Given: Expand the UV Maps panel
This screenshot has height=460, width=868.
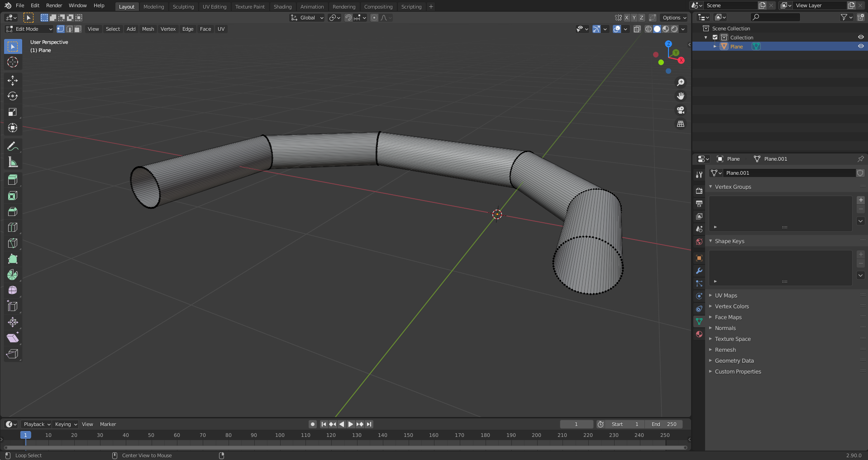Looking at the screenshot, I should point(725,296).
